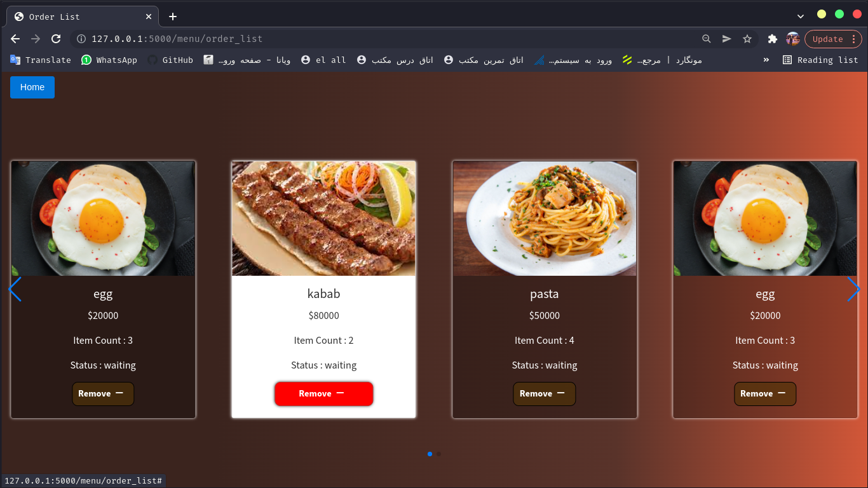
Task: Click 'Status : waiting' on kabab card
Action: click(x=323, y=365)
